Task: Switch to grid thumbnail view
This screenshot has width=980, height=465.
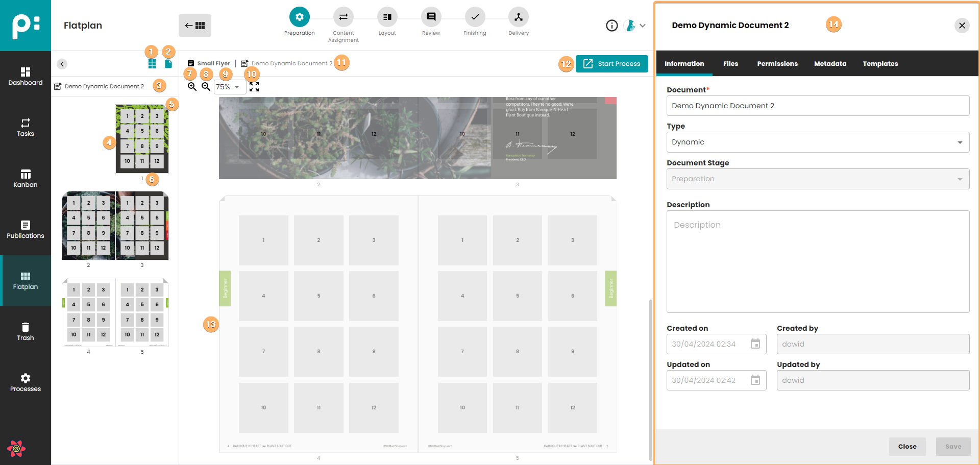Action: tap(152, 64)
